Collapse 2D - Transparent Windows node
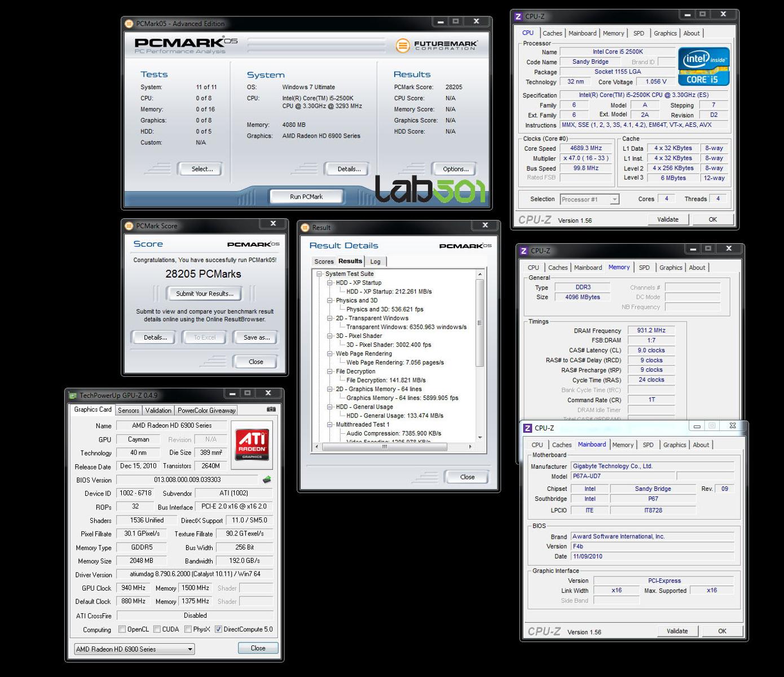784x677 pixels. (330, 318)
